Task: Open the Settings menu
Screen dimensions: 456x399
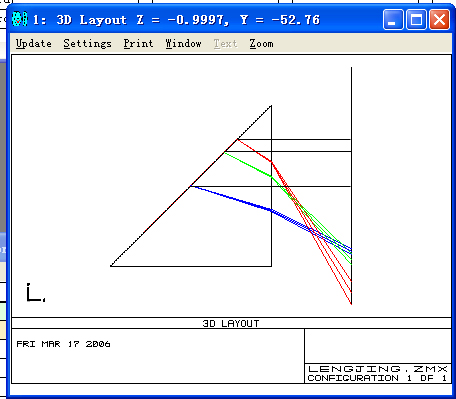Action: (87, 44)
